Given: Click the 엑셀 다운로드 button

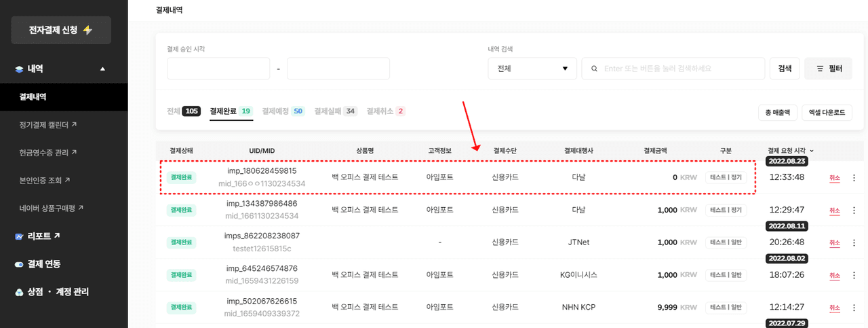Looking at the screenshot, I should click(x=827, y=113).
